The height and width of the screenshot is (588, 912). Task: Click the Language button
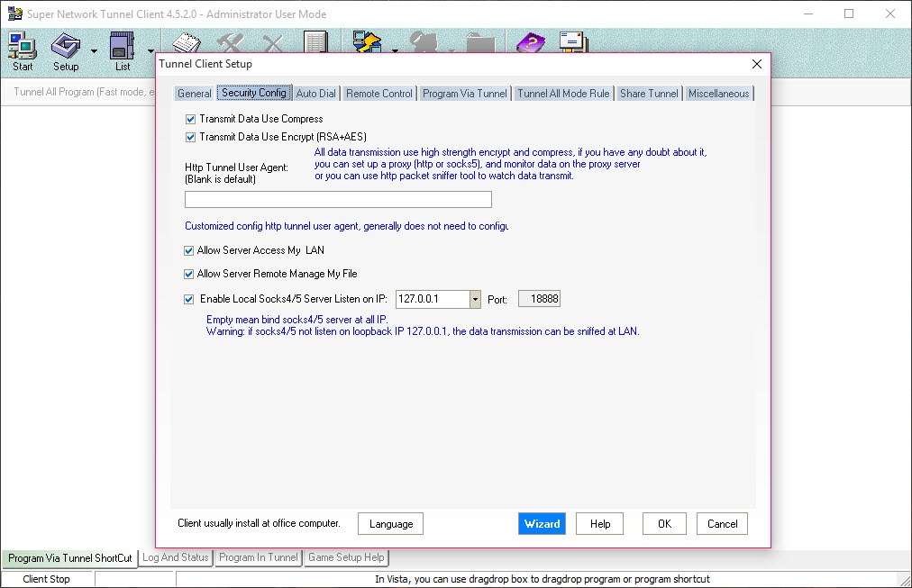point(391,524)
